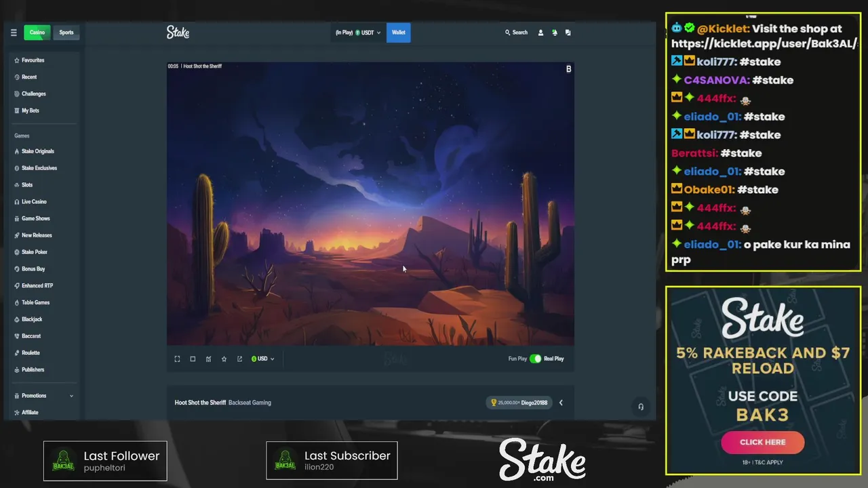Click the Bonus Buy icon
Screen dimensions: 868x488
pos(16,269)
